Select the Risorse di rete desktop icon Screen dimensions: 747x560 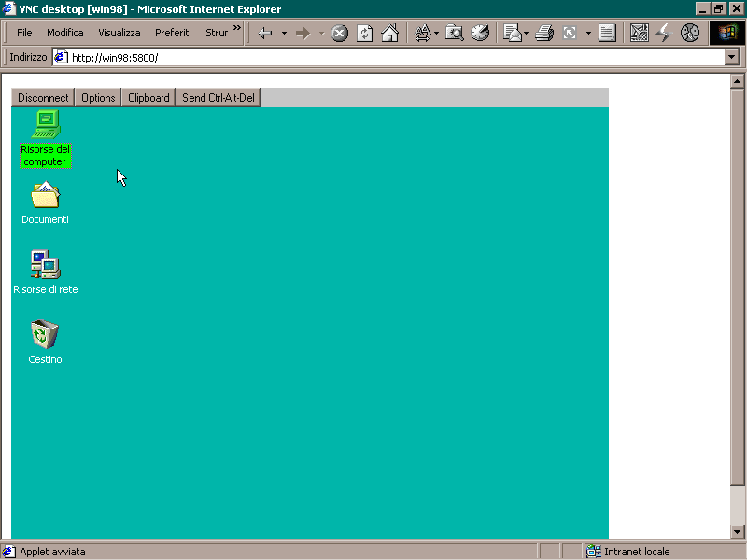(x=45, y=273)
